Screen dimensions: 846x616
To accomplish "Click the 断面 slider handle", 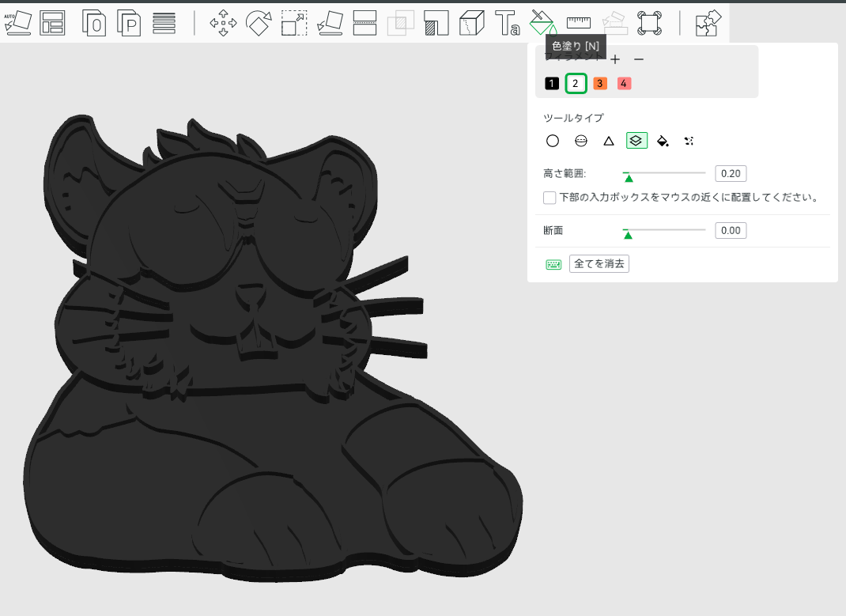I will (628, 234).
